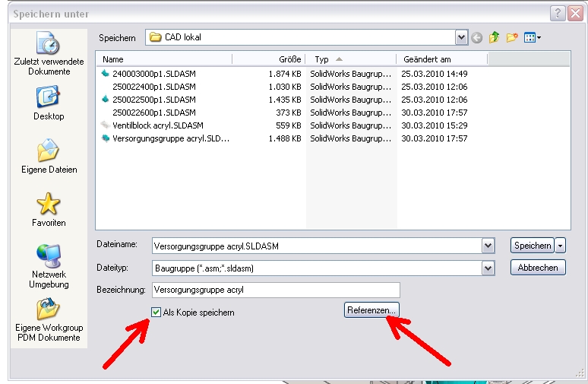Open Eigene Dateien folder shortcut
588x384 pixels.
(x=49, y=157)
